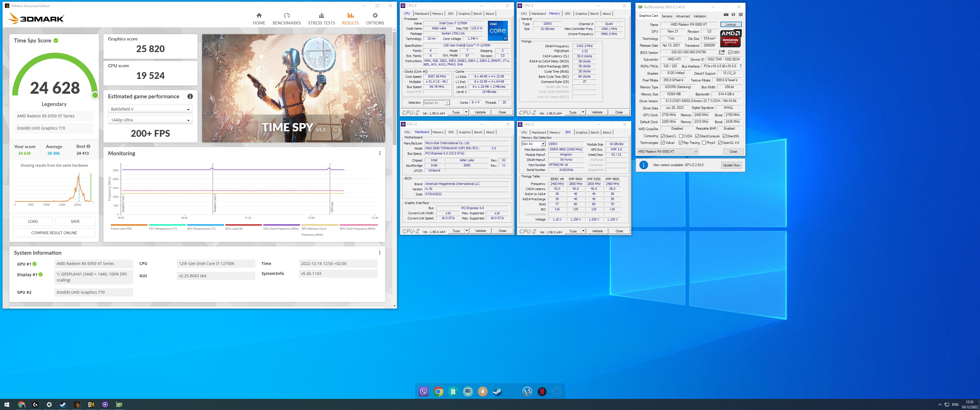This screenshot has width=980, height=410.
Task: Click the Time Spy benchmark preview image
Action: coord(293,88)
